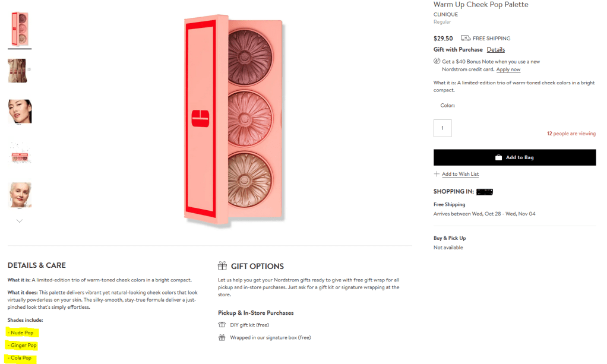Click the red Clinique logo on the palette
Viewport: 607px width, 364px height.
[201, 118]
